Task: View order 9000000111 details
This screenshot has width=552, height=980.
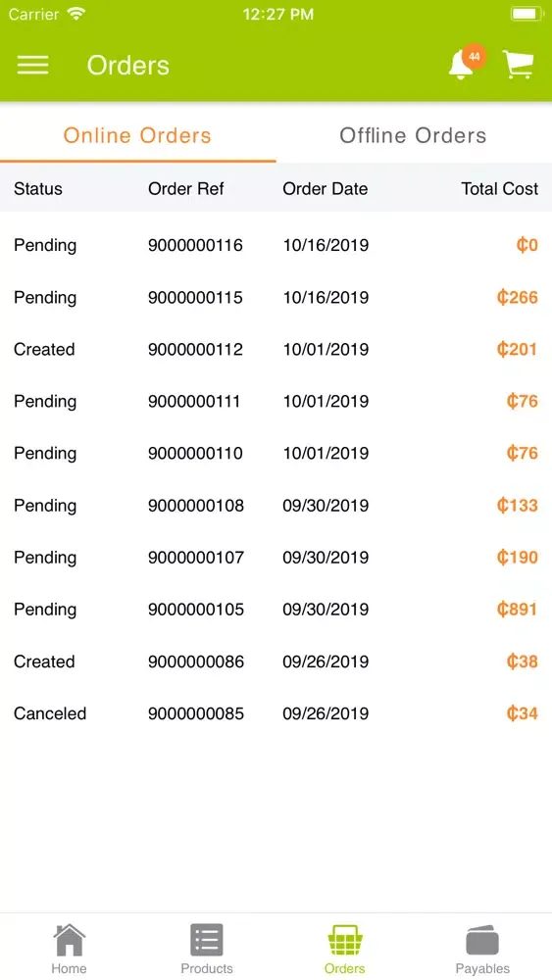Action: (x=276, y=401)
